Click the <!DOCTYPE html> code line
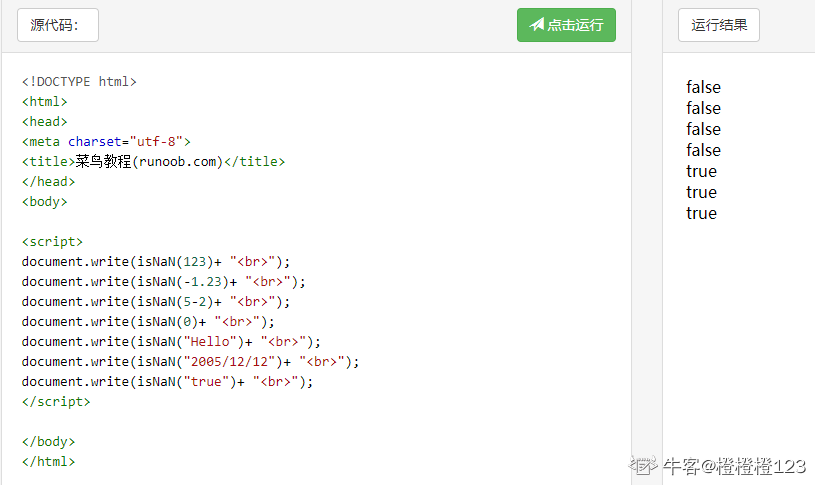The width and height of the screenshot is (815, 485). click(x=79, y=82)
